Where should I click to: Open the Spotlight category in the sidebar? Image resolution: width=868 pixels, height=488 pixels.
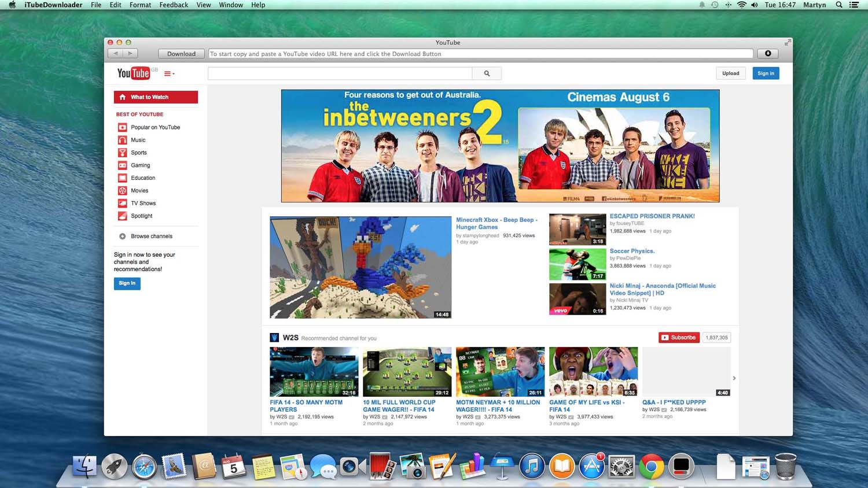click(x=135, y=216)
